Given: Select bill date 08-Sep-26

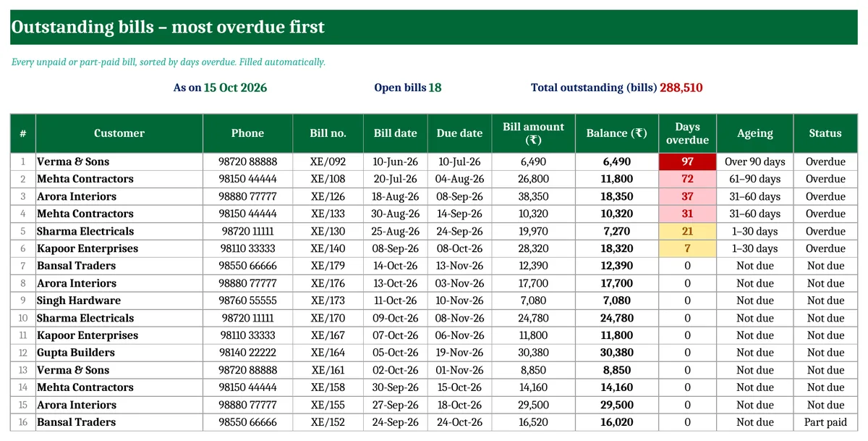Looking at the screenshot, I should [396, 248].
